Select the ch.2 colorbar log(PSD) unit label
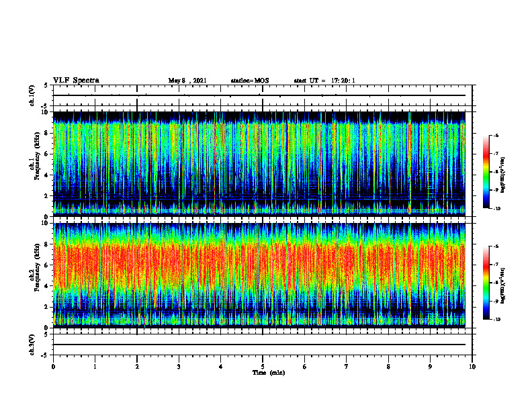Viewport: 532px width, 411px height. point(502,285)
